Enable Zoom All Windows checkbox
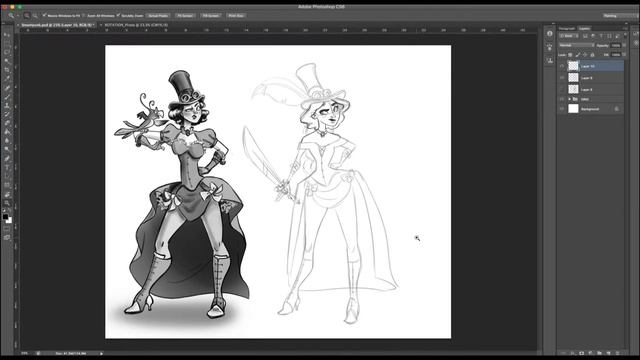 [84, 15]
